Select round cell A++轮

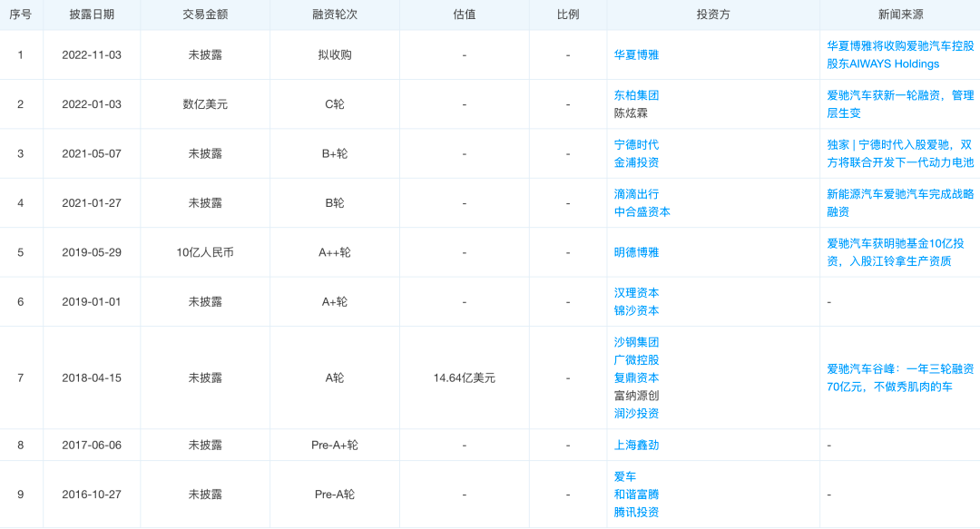(x=334, y=252)
